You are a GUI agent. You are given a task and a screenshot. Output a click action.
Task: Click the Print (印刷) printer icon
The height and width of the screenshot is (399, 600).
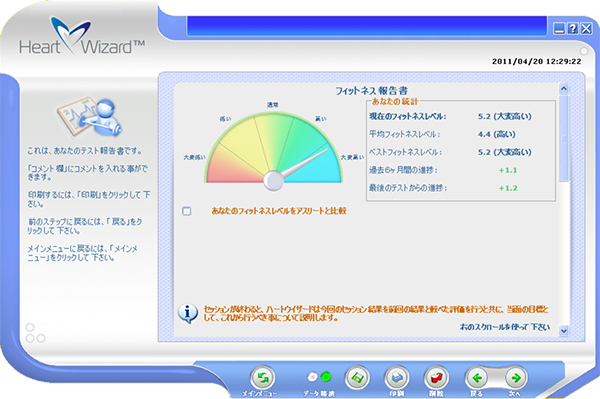pyautogui.click(x=397, y=378)
